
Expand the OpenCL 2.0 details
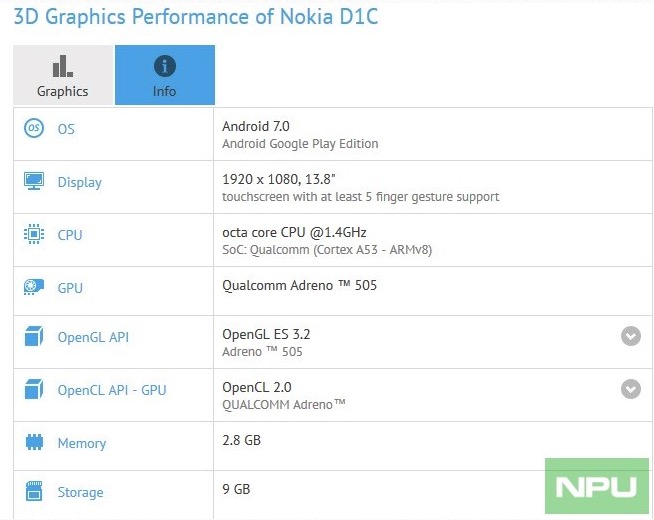(630, 389)
